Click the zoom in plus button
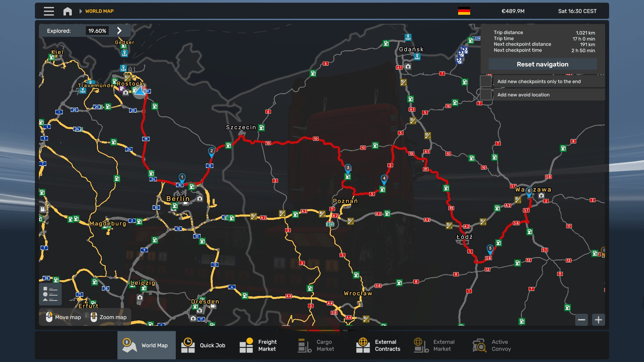This screenshot has height=362, width=644. point(599,320)
